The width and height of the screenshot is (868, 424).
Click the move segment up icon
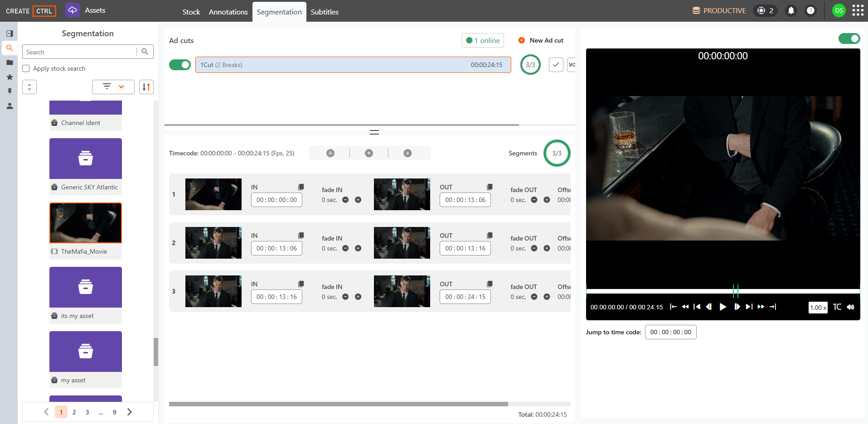click(369, 153)
